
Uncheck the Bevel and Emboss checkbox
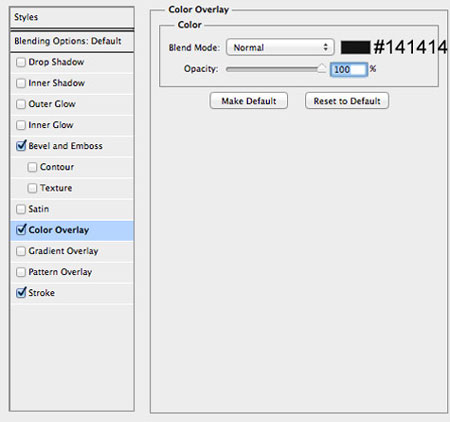[x=21, y=146]
